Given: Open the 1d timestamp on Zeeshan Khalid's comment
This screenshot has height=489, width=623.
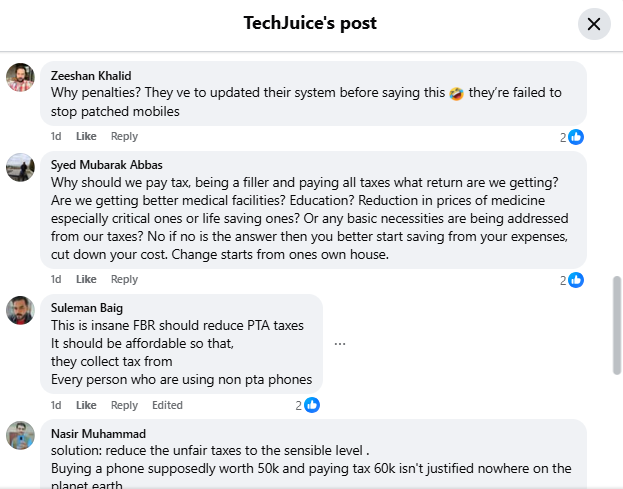Looking at the screenshot, I should (x=56, y=136).
